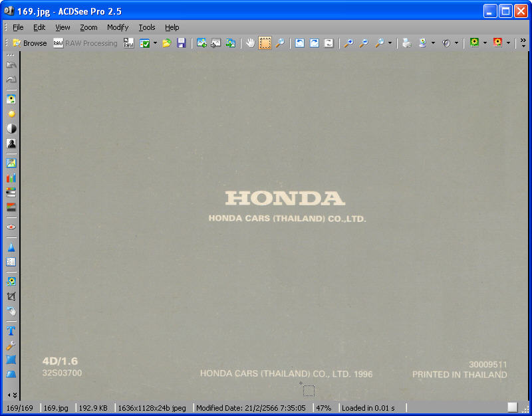Select the blue square distortion tool
This screenshot has height=416, width=532.
click(x=11, y=360)
